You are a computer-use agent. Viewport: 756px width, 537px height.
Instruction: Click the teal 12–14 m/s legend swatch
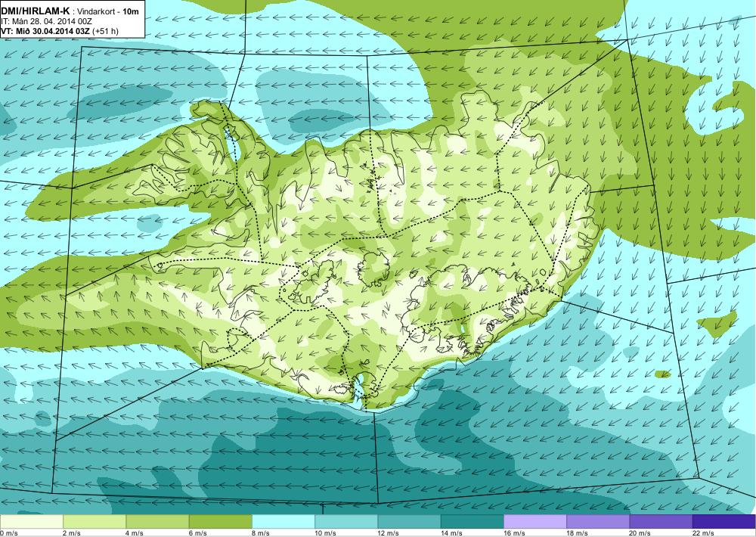coord(409,522)
